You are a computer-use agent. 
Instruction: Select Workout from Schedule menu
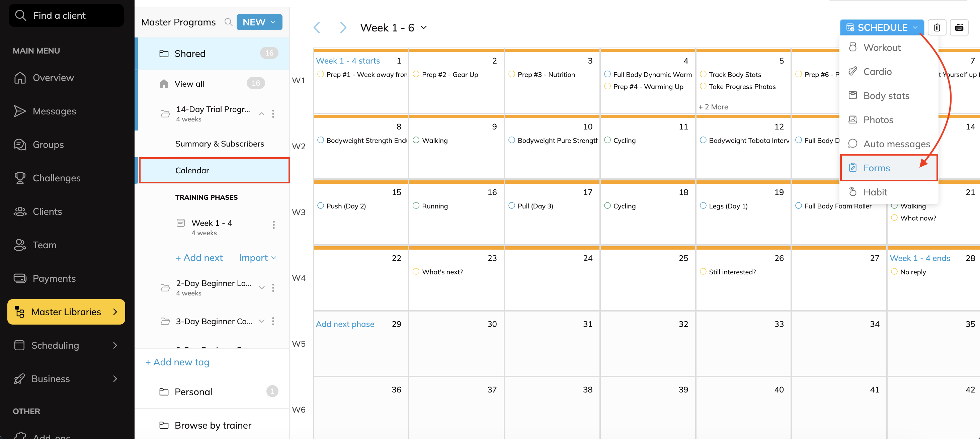pyautogui.click(x=889, y=48)
